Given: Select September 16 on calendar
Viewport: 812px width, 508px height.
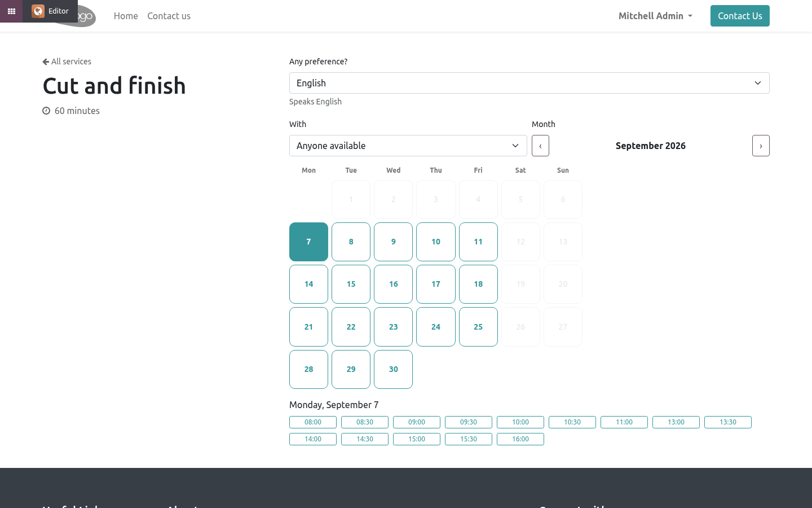Looking at the screenshot, I should (x=394, y=284).
